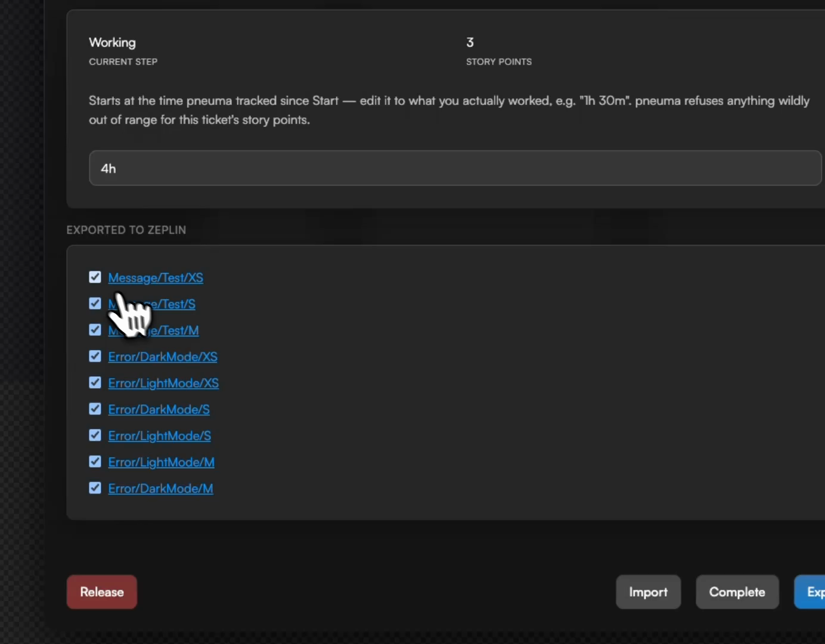
Task: Uncheck the Error/DarkMode/XS checkbox
Action: coord(95,356)
